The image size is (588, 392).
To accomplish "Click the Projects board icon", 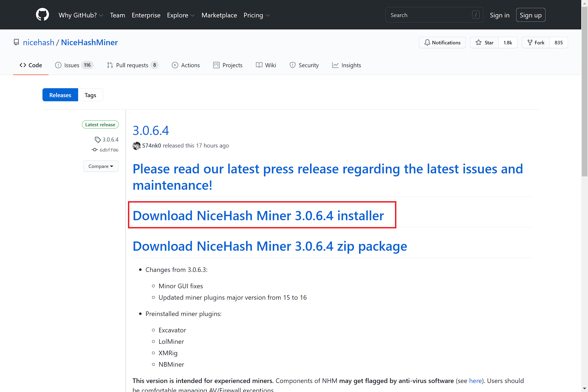I will tap(216, 65).
